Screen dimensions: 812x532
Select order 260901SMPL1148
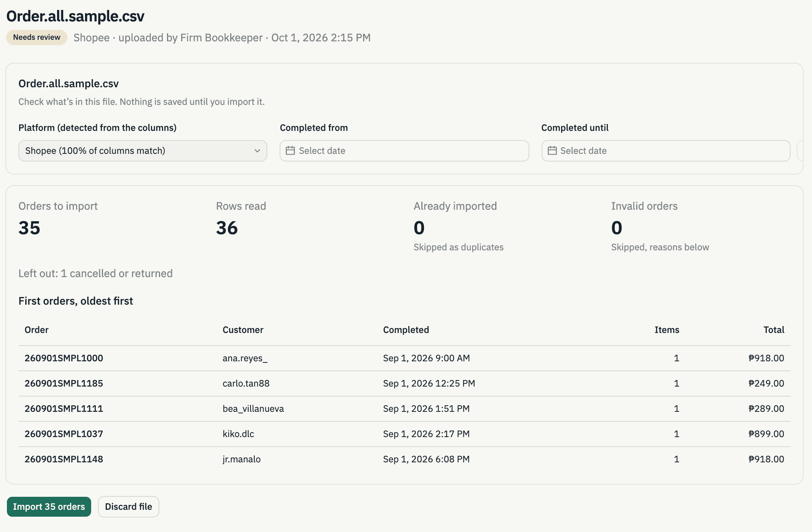point(64,459)
